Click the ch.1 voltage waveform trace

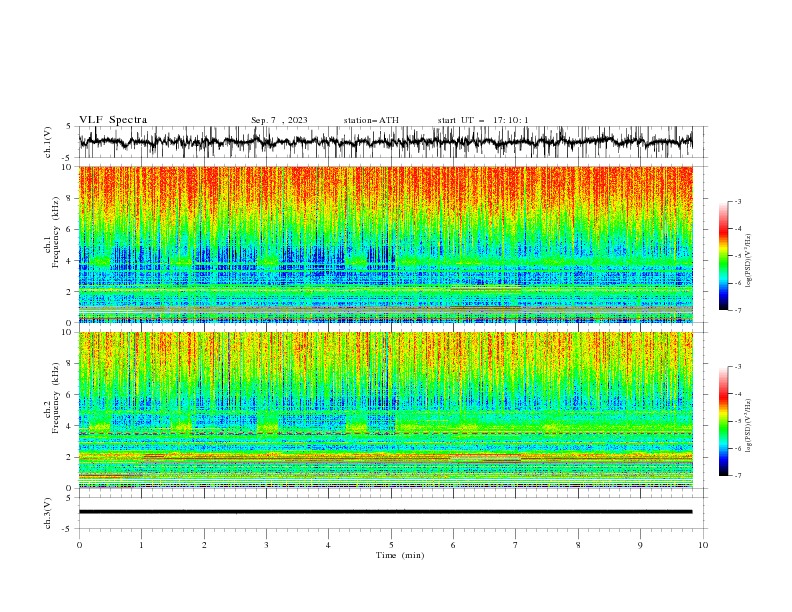[386, 142]
